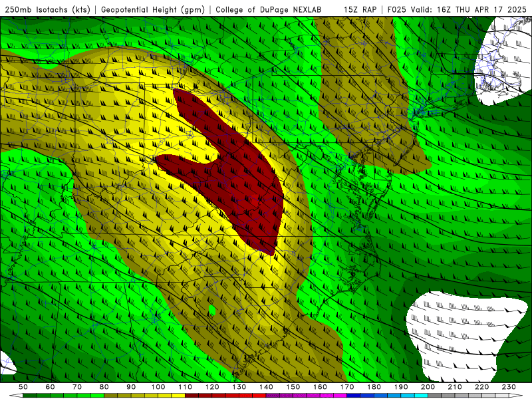Viewport: 532px width, 399px height.
Task: Click the 'College of DuPage NEXLAB' label
Action: tap(269, 9)
